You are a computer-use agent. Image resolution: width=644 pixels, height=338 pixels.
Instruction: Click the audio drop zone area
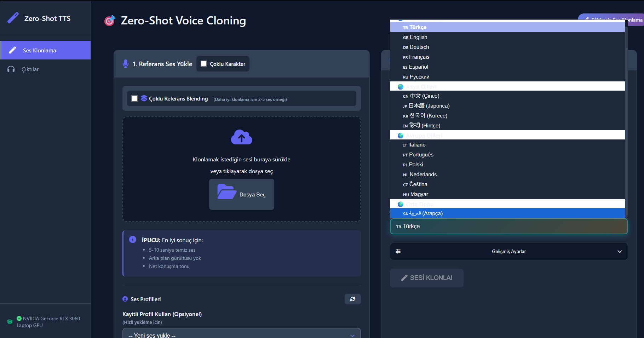242,169
